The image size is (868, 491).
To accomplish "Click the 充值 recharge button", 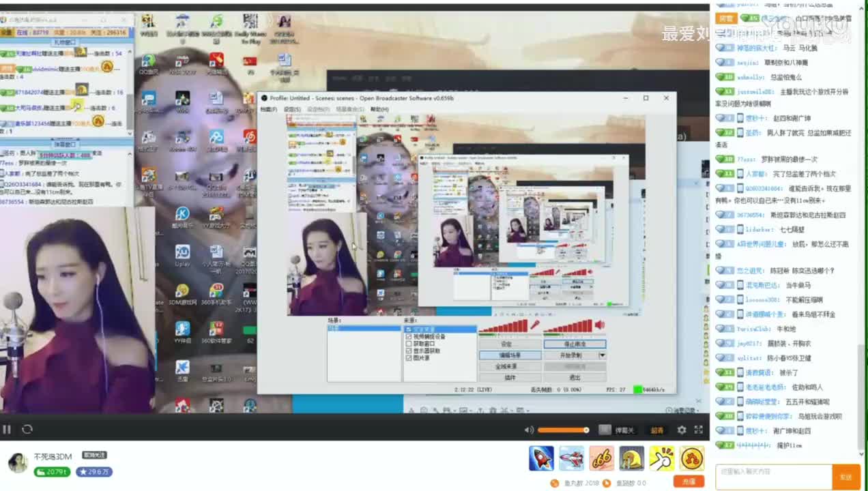I will point(689,481).
